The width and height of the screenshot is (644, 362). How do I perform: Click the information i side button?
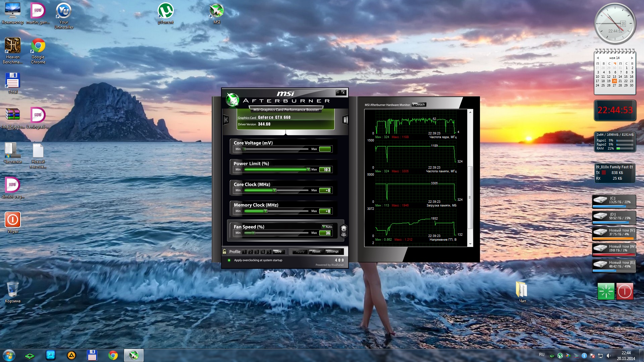pos(345,120)
